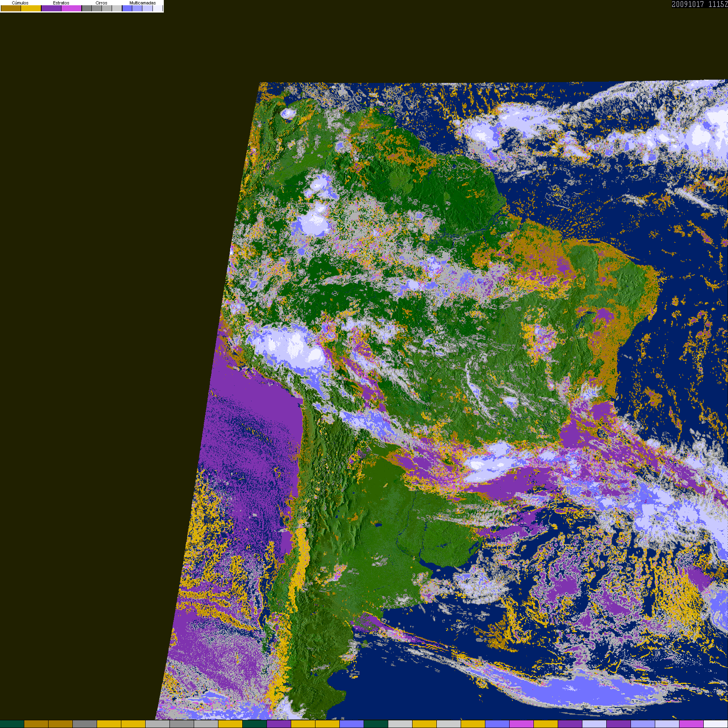Pick the third gray Cirros swatch
The height and width of the screenshot is (728, 728).
click(107, 8)
